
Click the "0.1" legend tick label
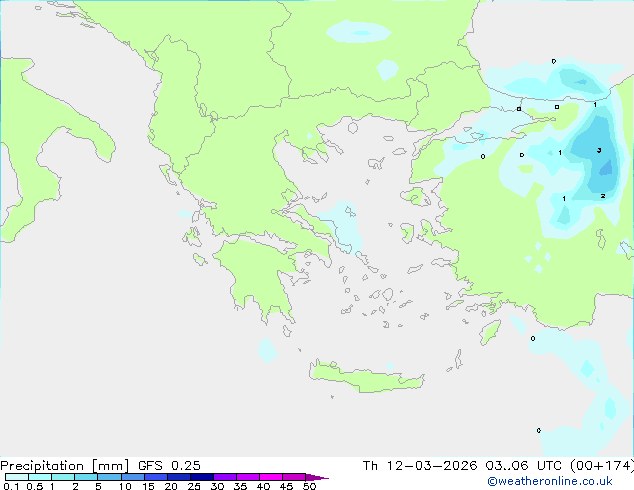point(11,486)
